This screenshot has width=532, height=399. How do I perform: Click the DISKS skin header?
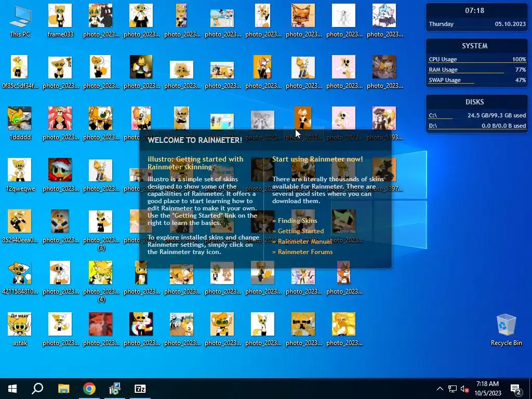click(x=474, y=102)
